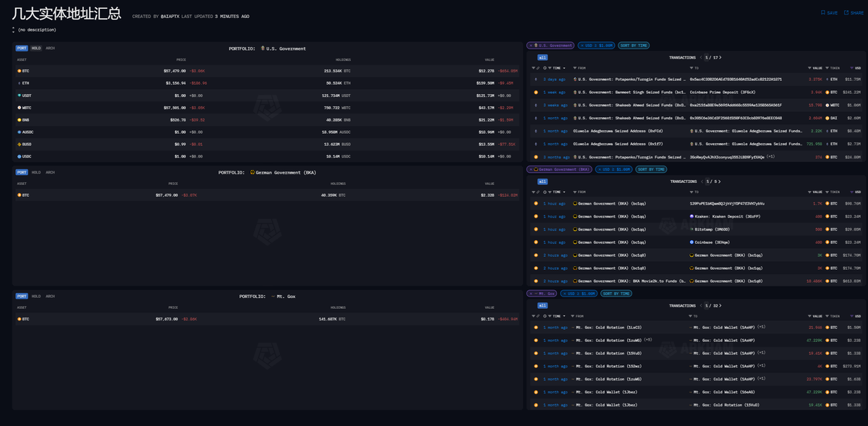Click the Bitstamp logo icon in recipient column

(x=692, y=229)
